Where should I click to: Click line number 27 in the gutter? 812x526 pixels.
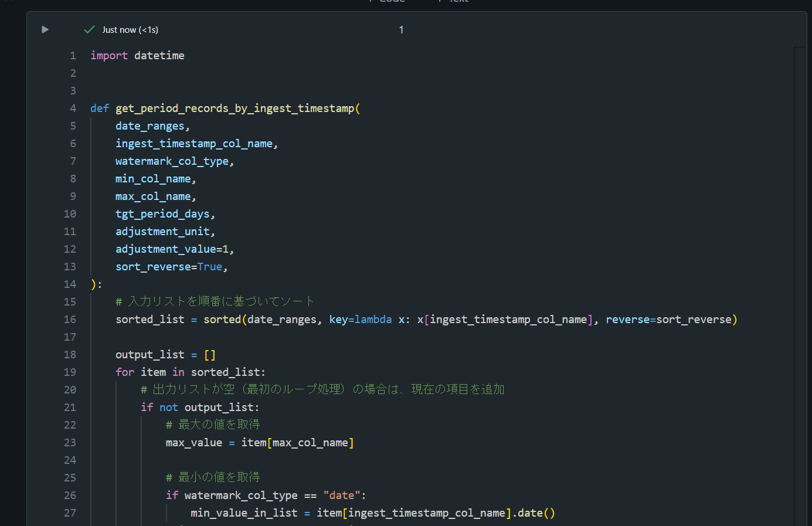coord(70,513)
